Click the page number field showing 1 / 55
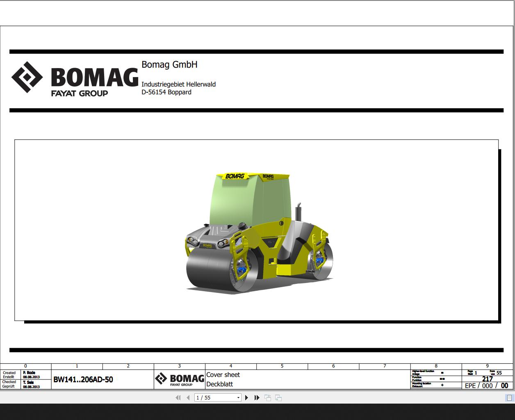This screenshot has height=420, width=515. (x=215, y=397)
